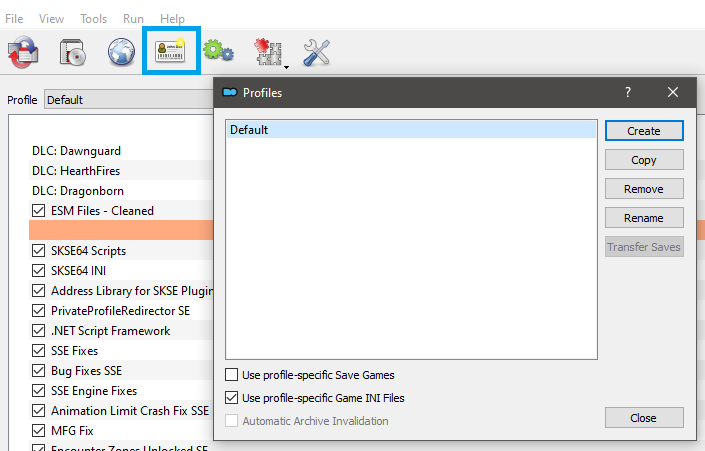
Task: Open the Help menu
Action: 172,19
